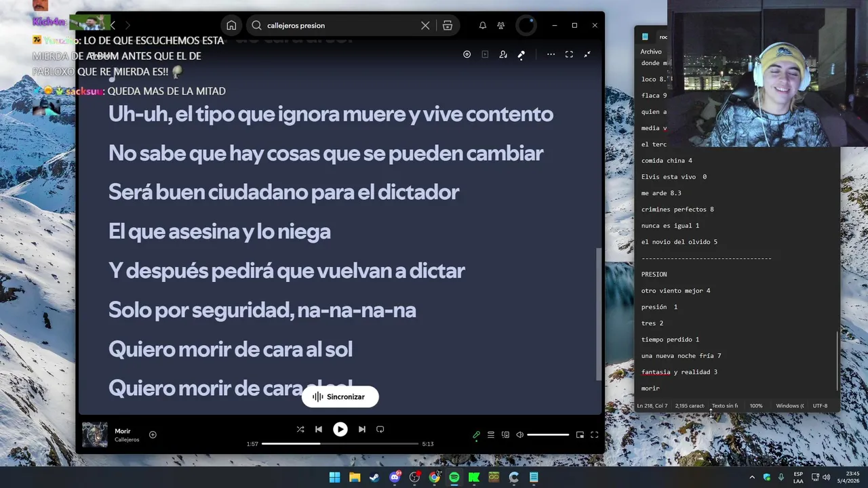Jump to lyric 'Solo por seguridad, na-na-na-na'
The image size is (868, 488).
coord(262,310)
